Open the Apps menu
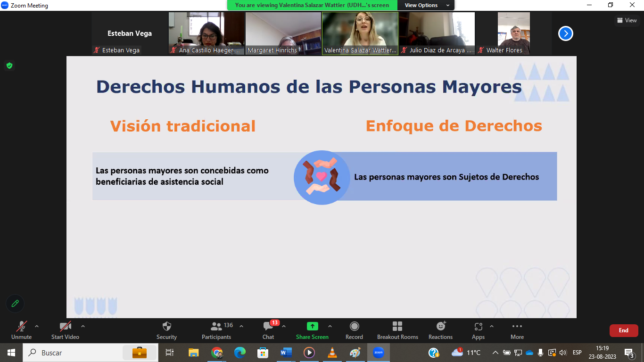The width and height of the screenshot is (644, 362). pos(478,330)
